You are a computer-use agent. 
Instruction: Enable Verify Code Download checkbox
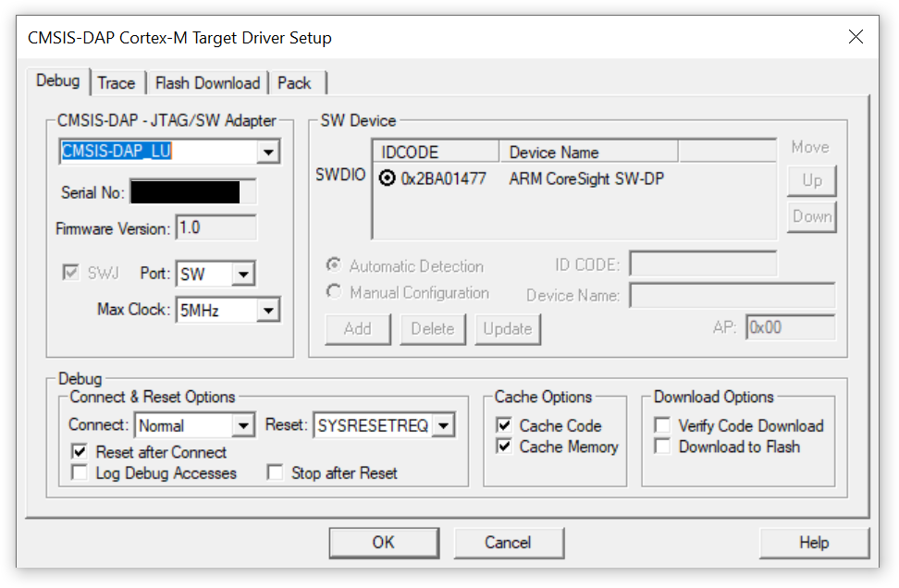pyautogui.click(x=662, y=425)
